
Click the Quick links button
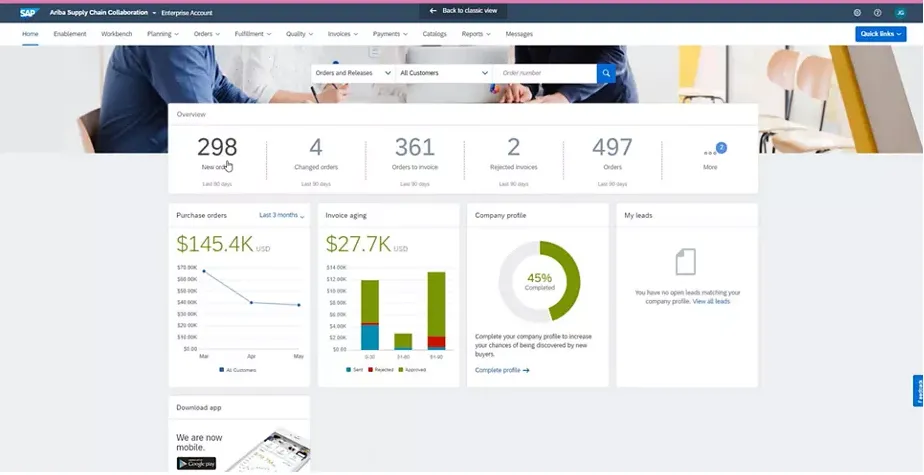point(880,34)
